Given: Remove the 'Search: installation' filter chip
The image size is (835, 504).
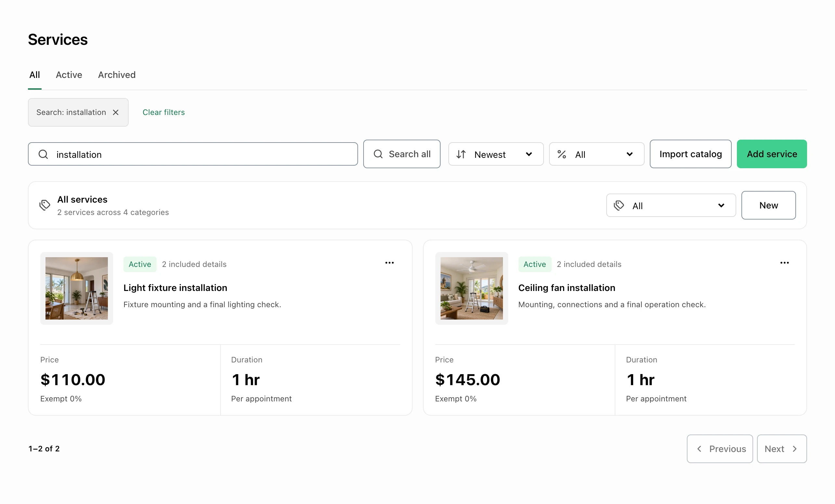Looking at the screenshot, I should click(116, 112).
